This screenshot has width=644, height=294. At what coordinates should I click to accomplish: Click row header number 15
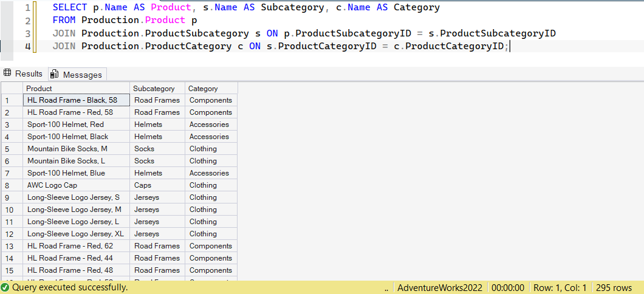tap(12, 270)
